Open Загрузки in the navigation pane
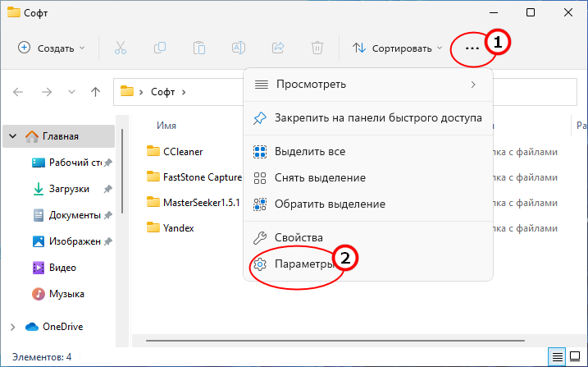Screen dimensions: 588x367 click(x=69, y=189)
